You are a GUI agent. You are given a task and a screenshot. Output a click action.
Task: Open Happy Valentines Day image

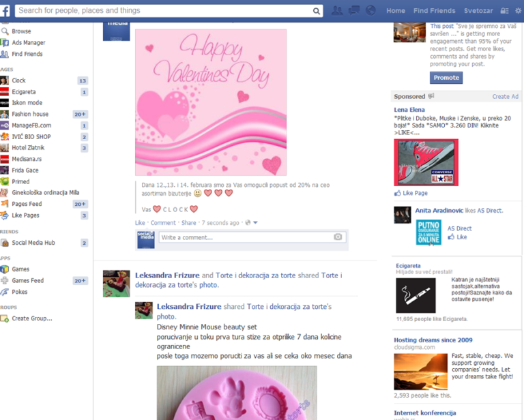coord(211,102)
